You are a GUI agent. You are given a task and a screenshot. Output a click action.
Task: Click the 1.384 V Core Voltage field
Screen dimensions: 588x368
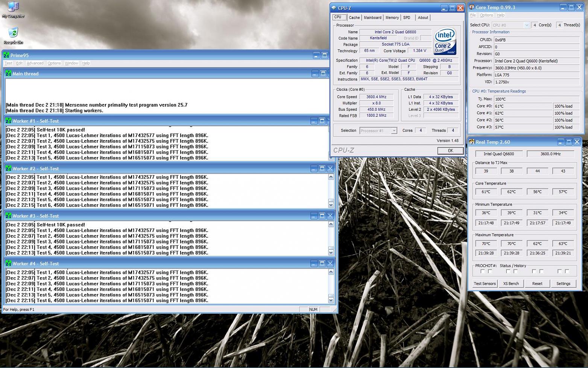(419, 50)
